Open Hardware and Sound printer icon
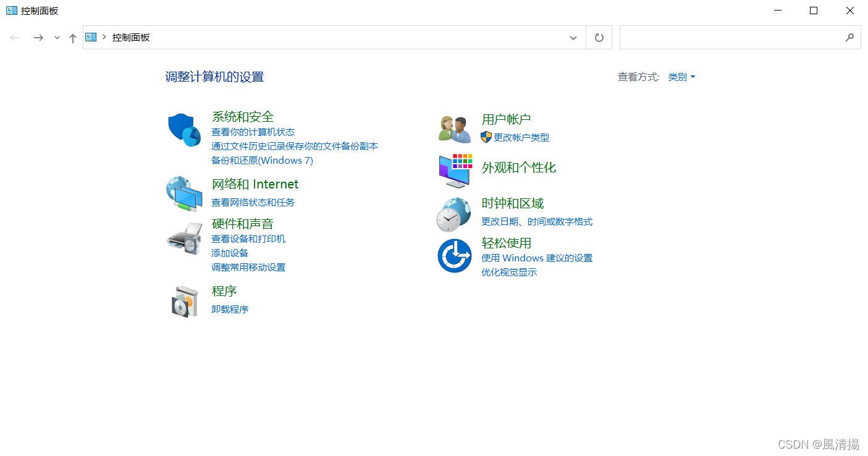This screenshot has height=456, width=868. tap(185, 239)
